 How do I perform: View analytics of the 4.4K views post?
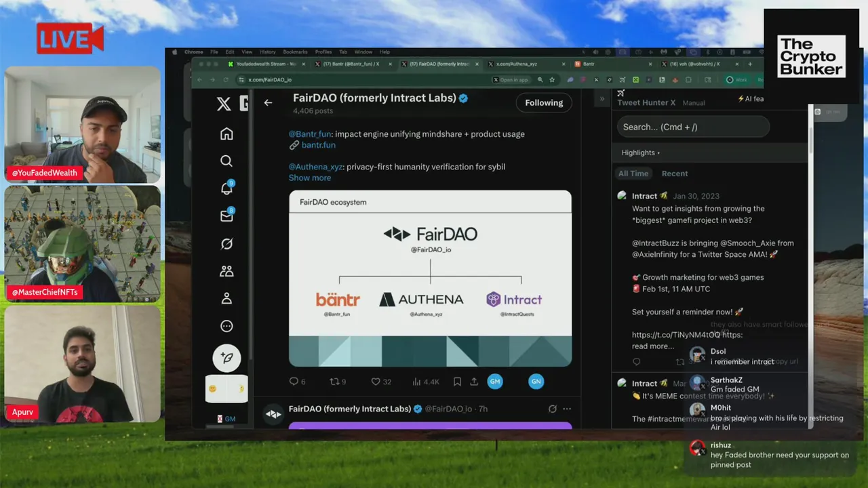pyautogui.click(x=426, y=382)
